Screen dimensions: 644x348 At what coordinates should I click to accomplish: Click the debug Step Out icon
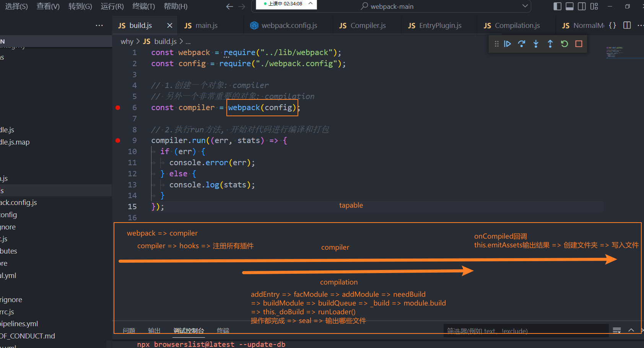550,44
